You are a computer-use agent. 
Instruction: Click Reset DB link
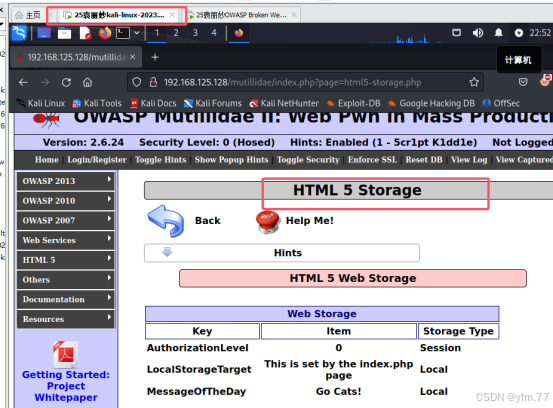[x=424, y=160]
